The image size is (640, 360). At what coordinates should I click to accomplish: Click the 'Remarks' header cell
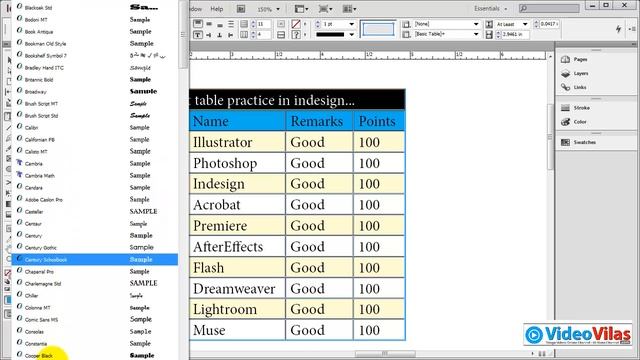click(x=319, y=121)
